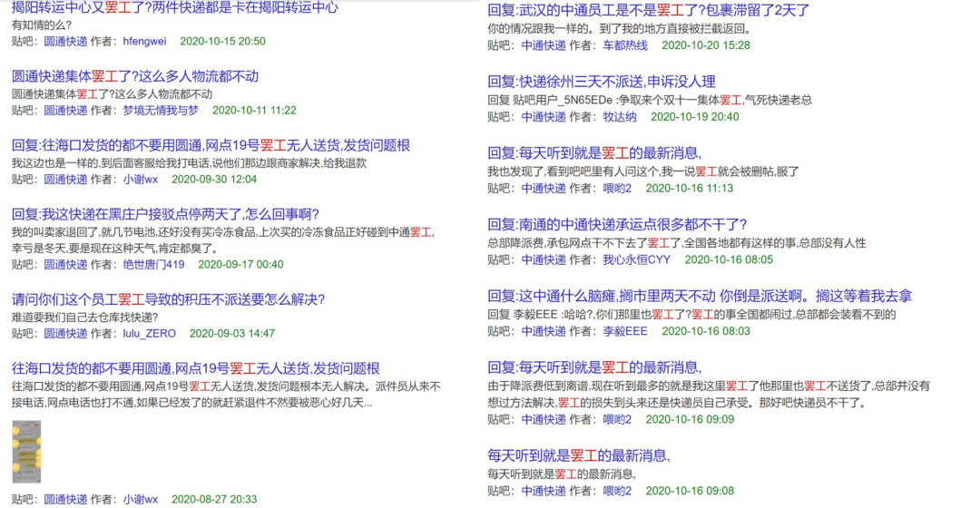Click snippet '难道要我们自己去仓库找快递?'
Screen dimensions: 980x508
(84, 317)
